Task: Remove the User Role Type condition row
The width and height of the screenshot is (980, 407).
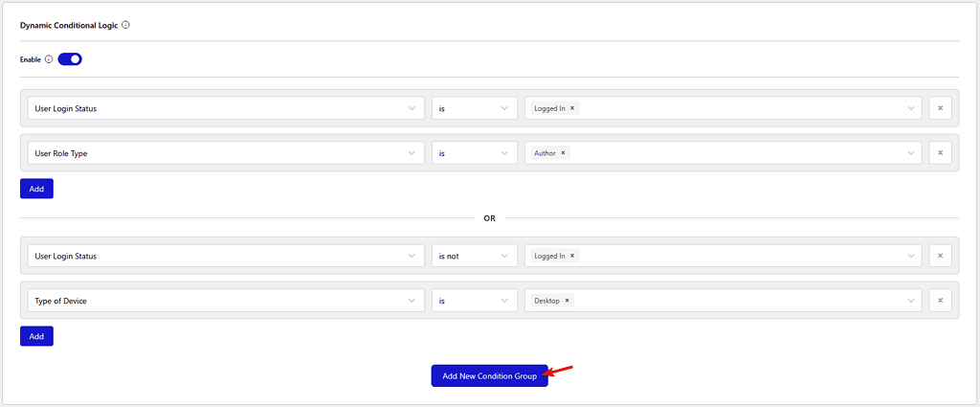Action: click(x=940, y=153)
